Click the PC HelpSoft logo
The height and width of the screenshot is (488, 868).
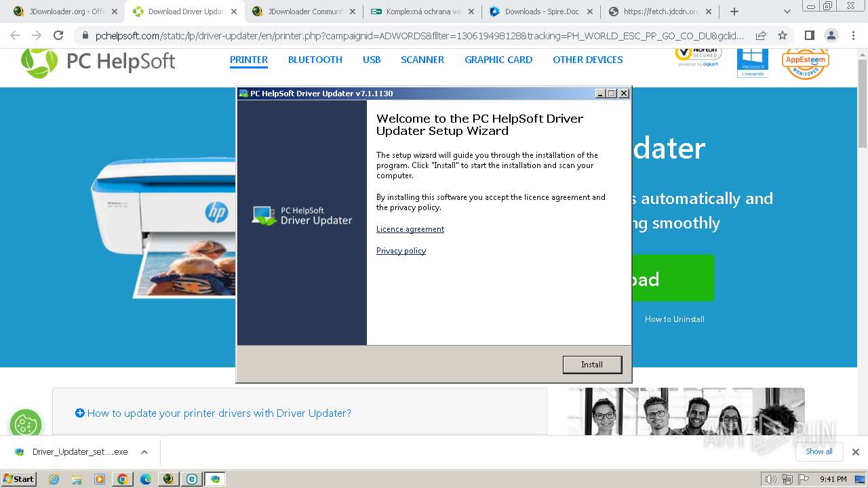(98, 62)
